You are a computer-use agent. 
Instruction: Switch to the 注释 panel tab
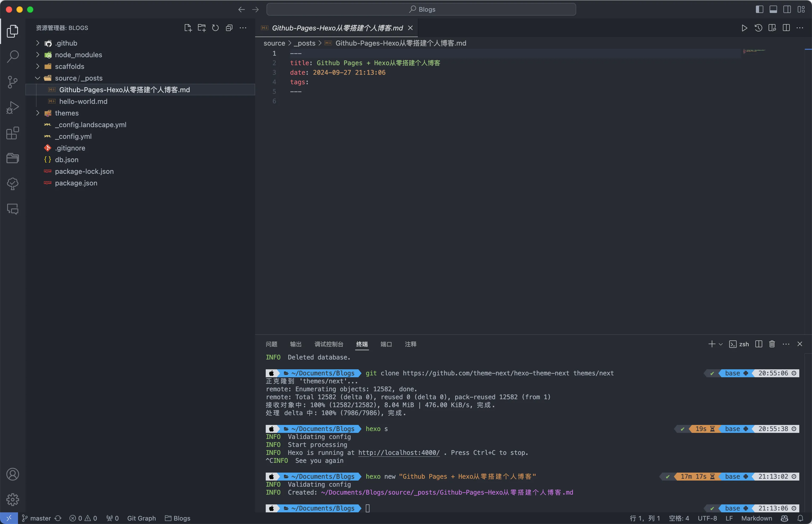(410, 344)
